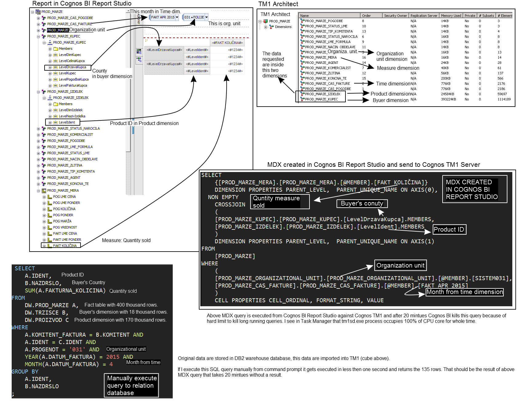Select the <#FAKT KOLIČINA#> crosstab column header
The image size is (532, 407).
[227, 43]
